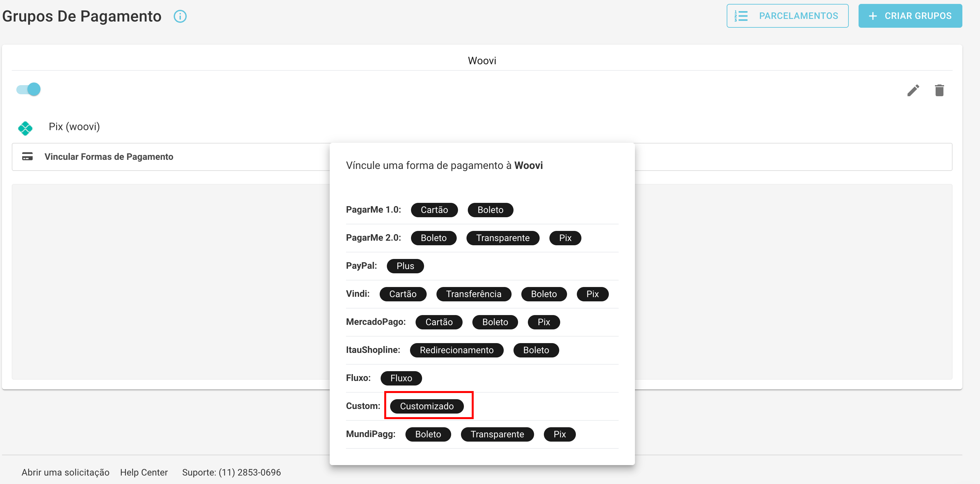
Task: Select PayPal Plus payment chip
Action: pyautogui.click(x=405, y=266)
